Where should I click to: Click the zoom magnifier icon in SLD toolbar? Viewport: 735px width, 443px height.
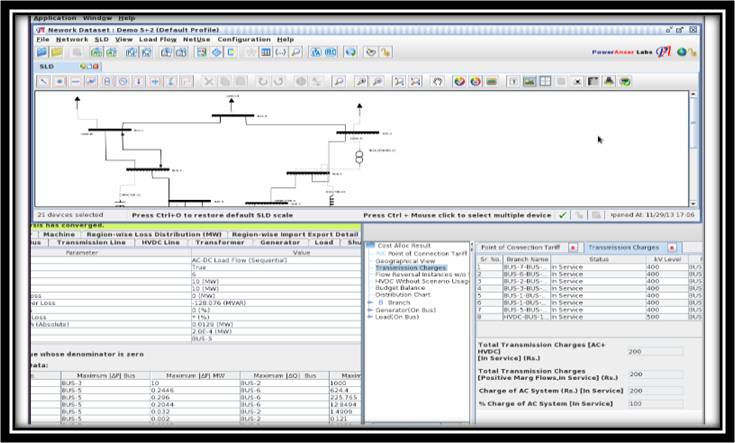coord(339,81)
